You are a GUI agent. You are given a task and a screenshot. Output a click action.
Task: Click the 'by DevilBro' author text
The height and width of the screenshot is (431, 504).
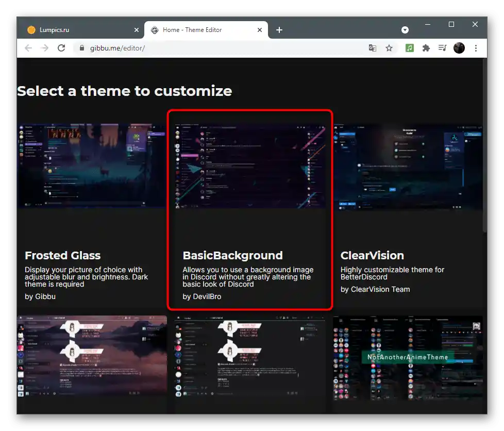202,296
